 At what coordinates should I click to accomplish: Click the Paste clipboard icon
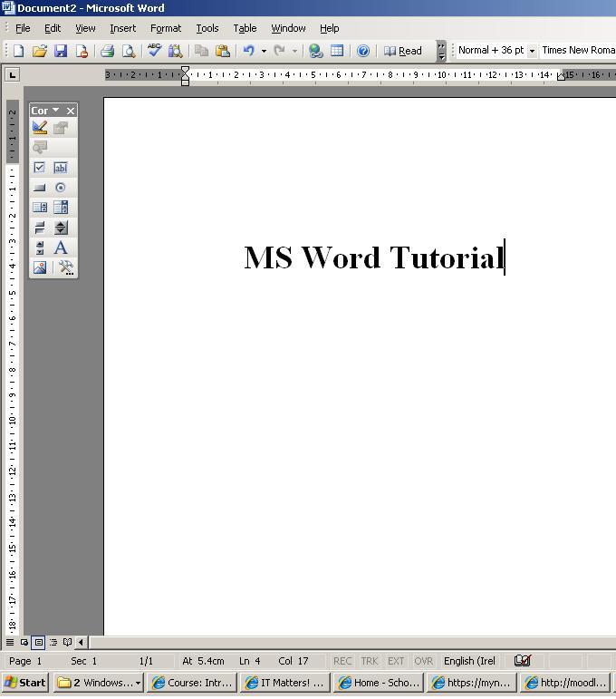[222, 51]
